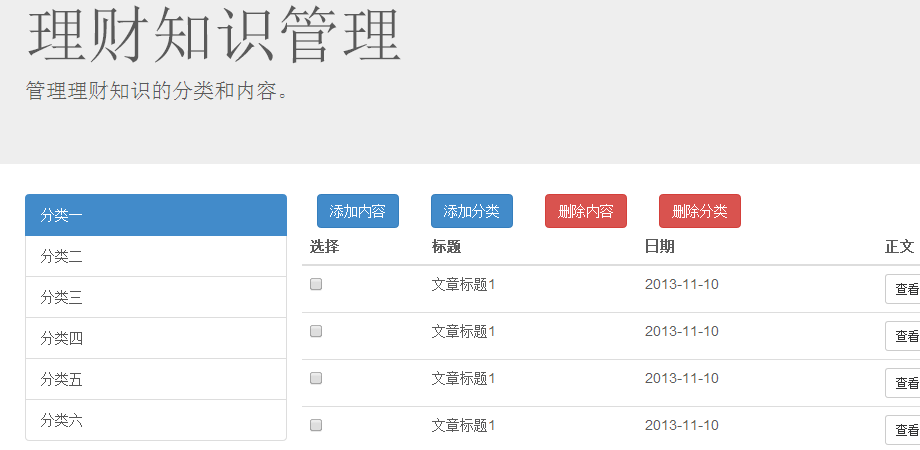
Task: Open the 分类二 category
Action: 156,256
